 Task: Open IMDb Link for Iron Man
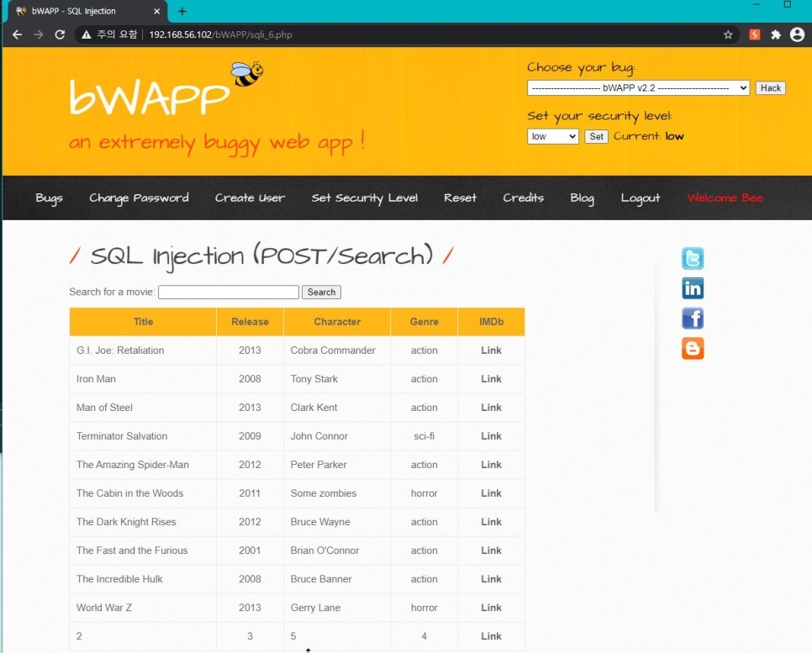point(491,379)
